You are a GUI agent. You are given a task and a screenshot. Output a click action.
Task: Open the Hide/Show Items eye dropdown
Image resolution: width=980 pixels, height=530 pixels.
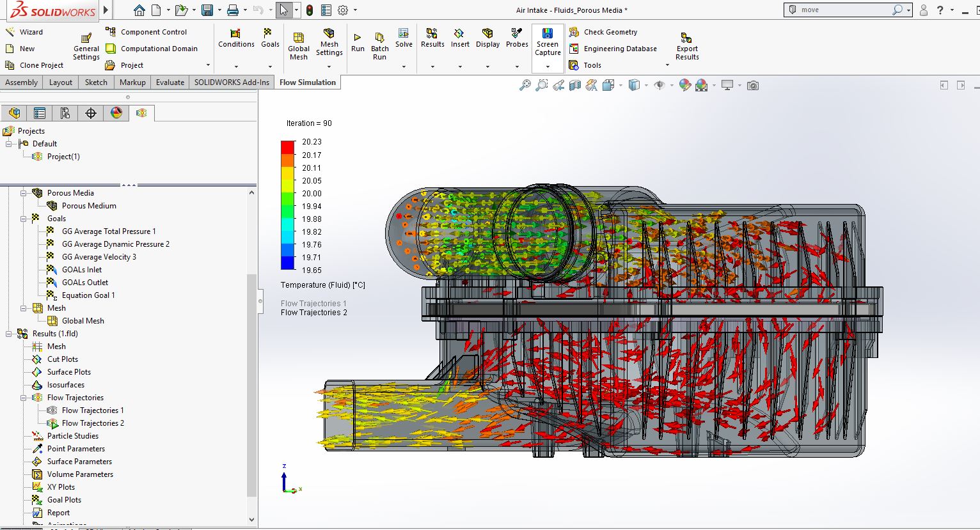click(x=672, y=85)
